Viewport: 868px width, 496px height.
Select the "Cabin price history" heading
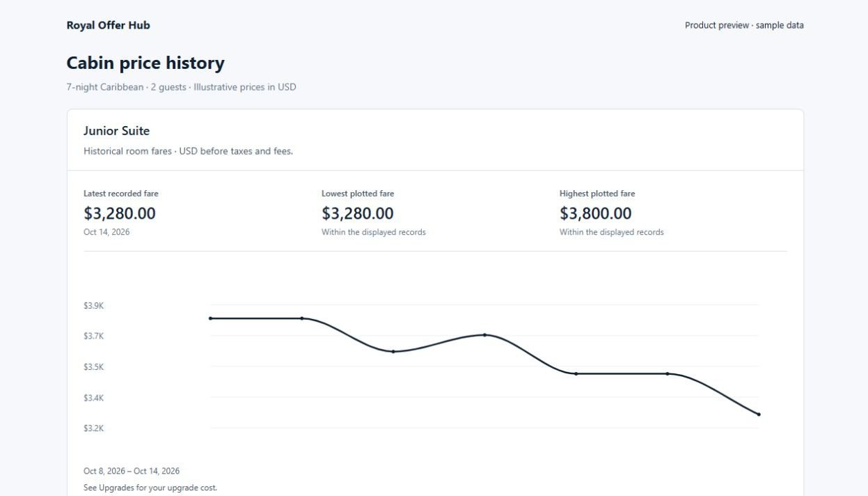tap(145, 63)
